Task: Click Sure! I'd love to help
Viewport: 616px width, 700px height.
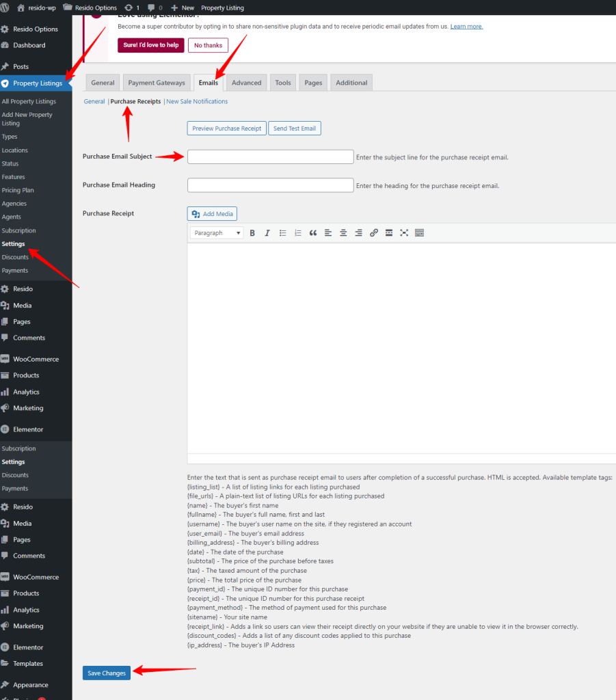Action: pos(150,45)
